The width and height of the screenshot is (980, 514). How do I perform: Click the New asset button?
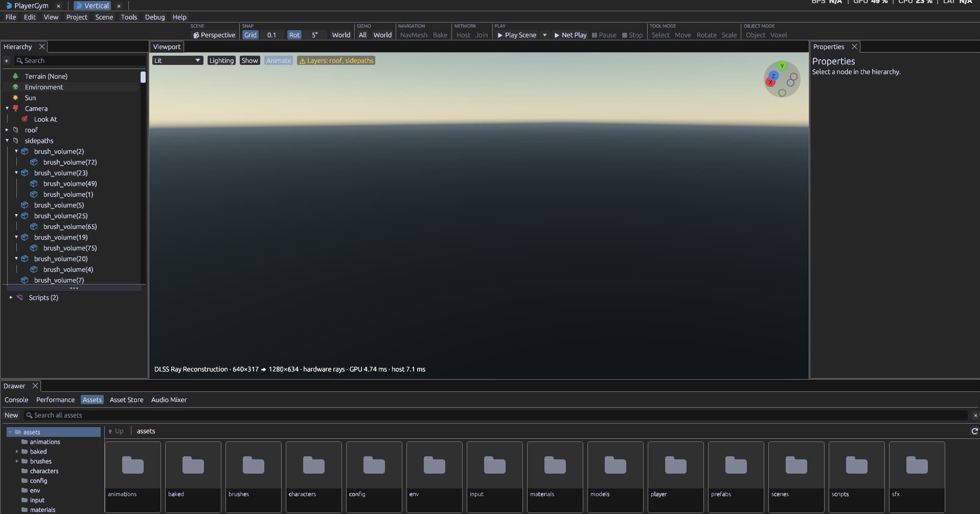pyautogui.click(x=11, y=415)
